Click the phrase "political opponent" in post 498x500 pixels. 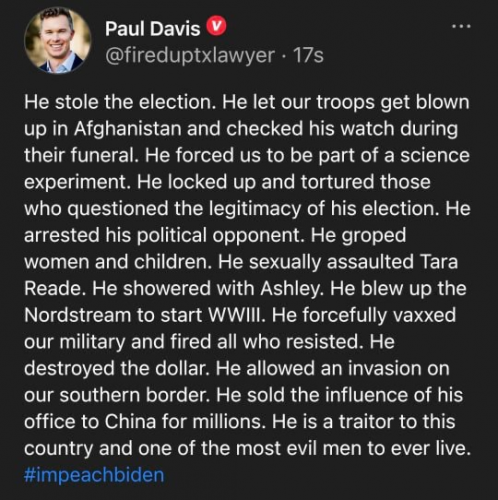222,235
